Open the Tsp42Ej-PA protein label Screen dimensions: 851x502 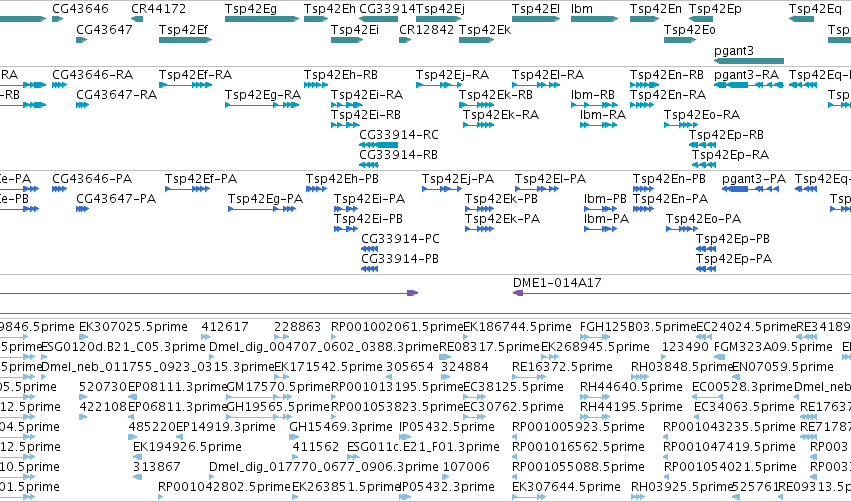tap(458, 179)
